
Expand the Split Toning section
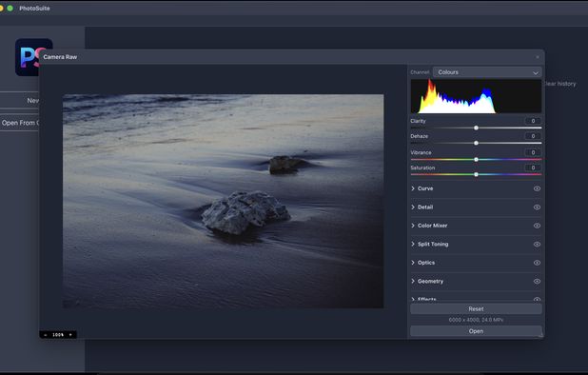[x=413, y=244]
